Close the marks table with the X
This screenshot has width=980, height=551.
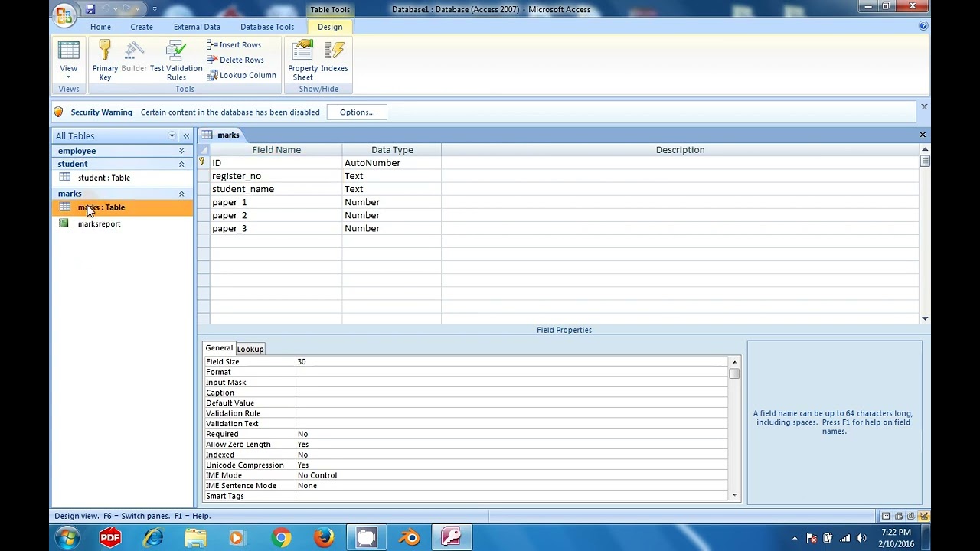click(x=923, y=135)
